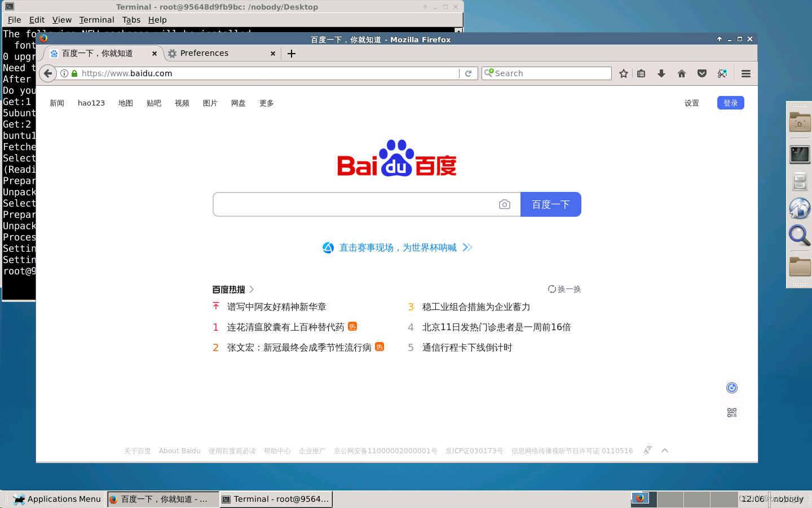Open a new Firefox tab with plus
This screenshot has height=508, width=812.
pos(292,54)
